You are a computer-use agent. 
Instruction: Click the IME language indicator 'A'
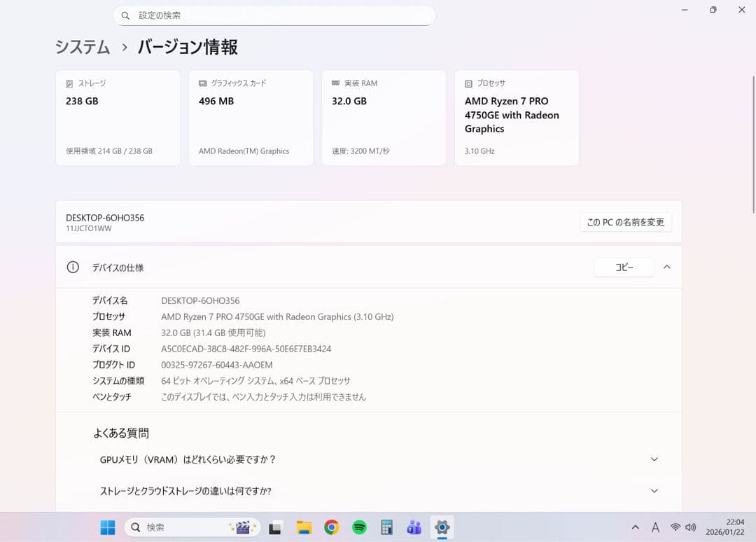pos(655,527)
